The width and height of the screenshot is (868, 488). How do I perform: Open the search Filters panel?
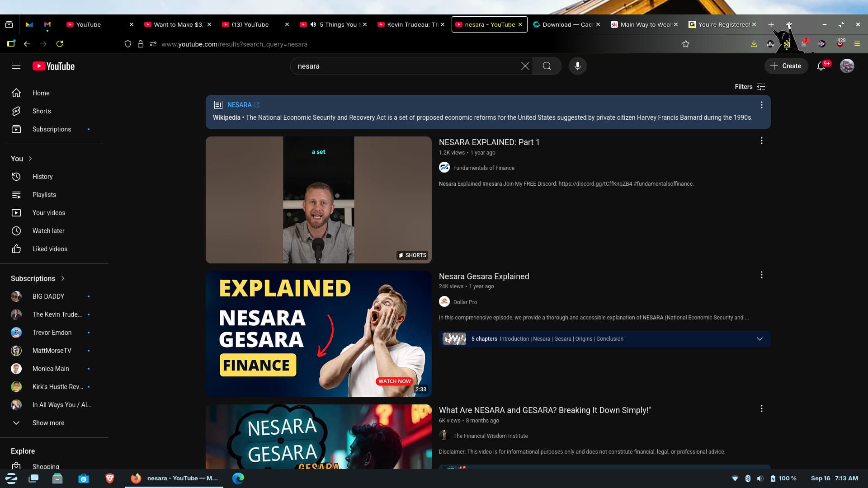click(x=750, y=87)
